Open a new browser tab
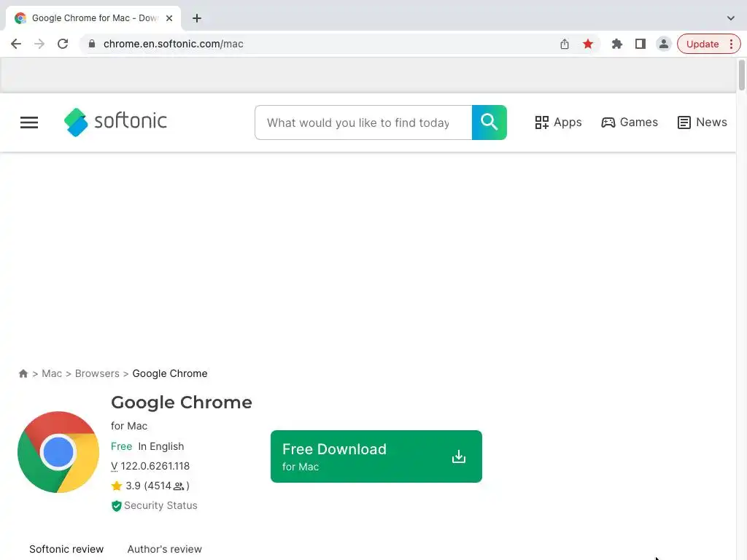This screenshot has height=560, width=747. 197,18
